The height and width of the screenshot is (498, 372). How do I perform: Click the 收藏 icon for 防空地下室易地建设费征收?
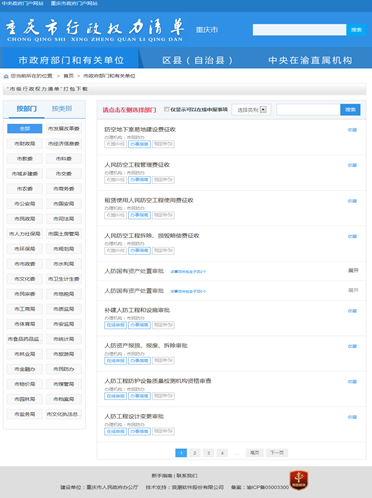pyautogui.click(x=352, y=130)
